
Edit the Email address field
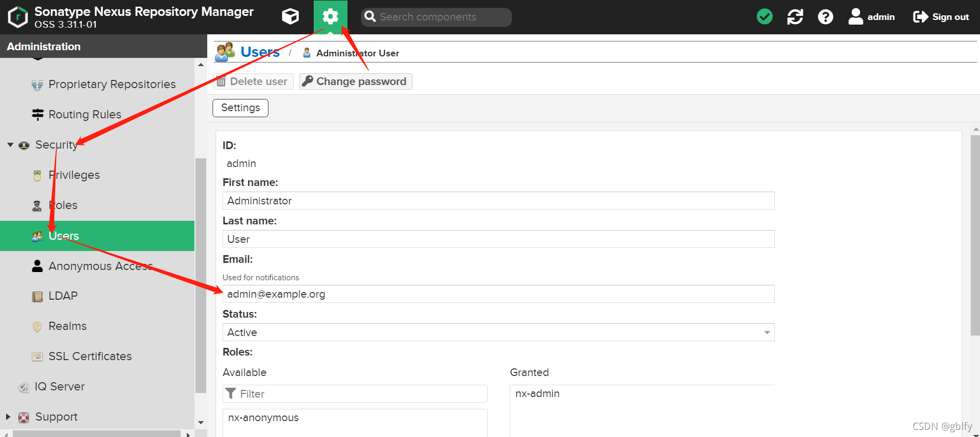[x=498, y=294]
